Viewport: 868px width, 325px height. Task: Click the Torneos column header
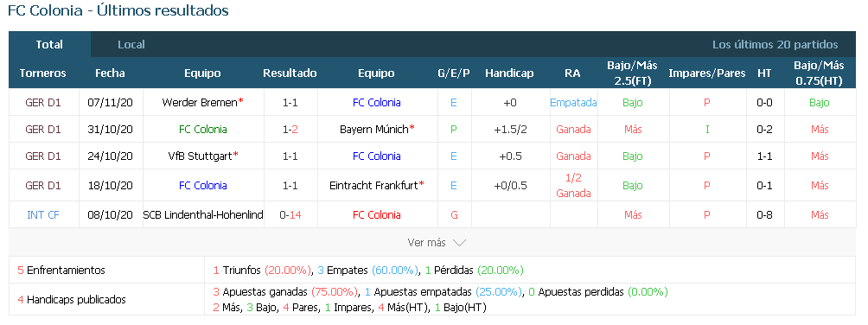coord(42,73)
